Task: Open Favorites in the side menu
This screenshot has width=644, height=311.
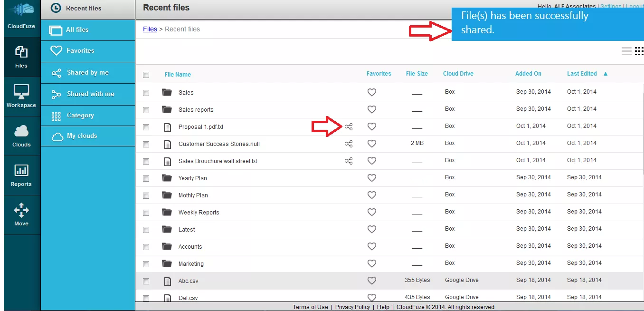Action: coord(88,51)
